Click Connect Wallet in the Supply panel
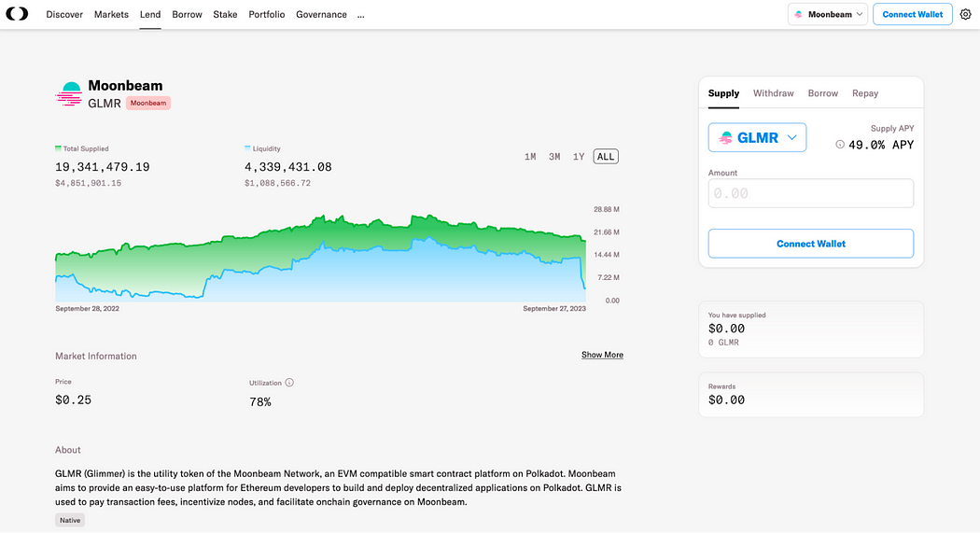This screenshot has width=980, height=533. pyautogui.click(x=811, y=244)
